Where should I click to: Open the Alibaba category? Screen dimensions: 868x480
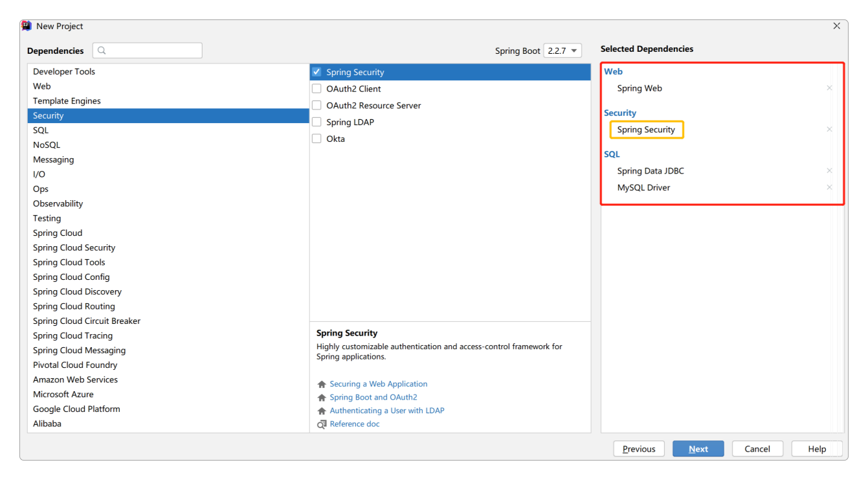pyautogui.click(x=168, y=424)
